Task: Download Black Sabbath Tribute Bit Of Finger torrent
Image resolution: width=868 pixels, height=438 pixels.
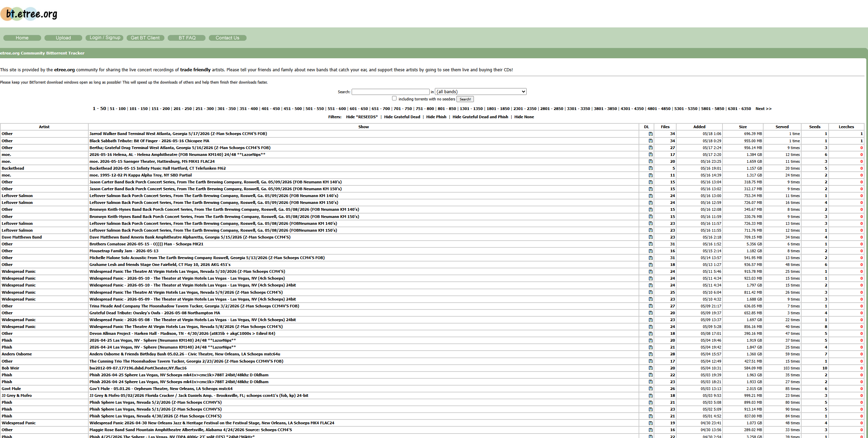Action: [651, 141]
